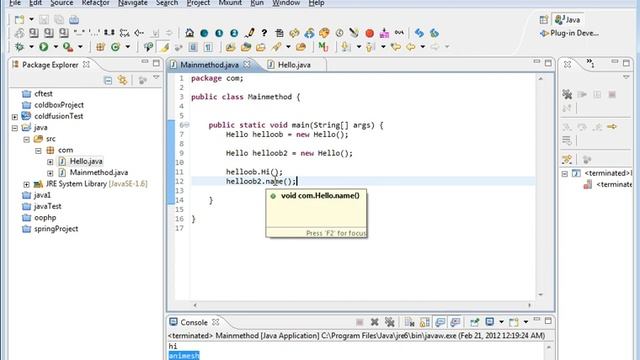Switch to the Mainmethod.java editor tab

[x=209, y=65]
